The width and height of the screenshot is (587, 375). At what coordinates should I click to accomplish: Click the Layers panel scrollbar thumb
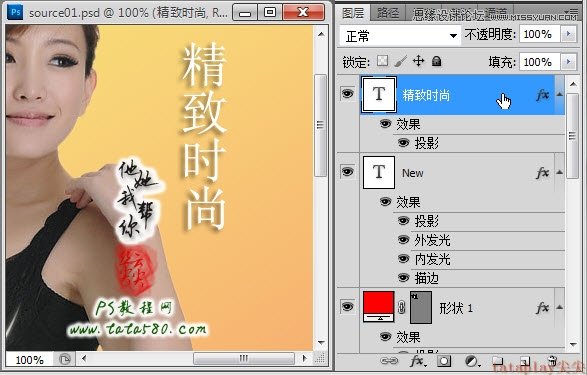tap(573, 136)
